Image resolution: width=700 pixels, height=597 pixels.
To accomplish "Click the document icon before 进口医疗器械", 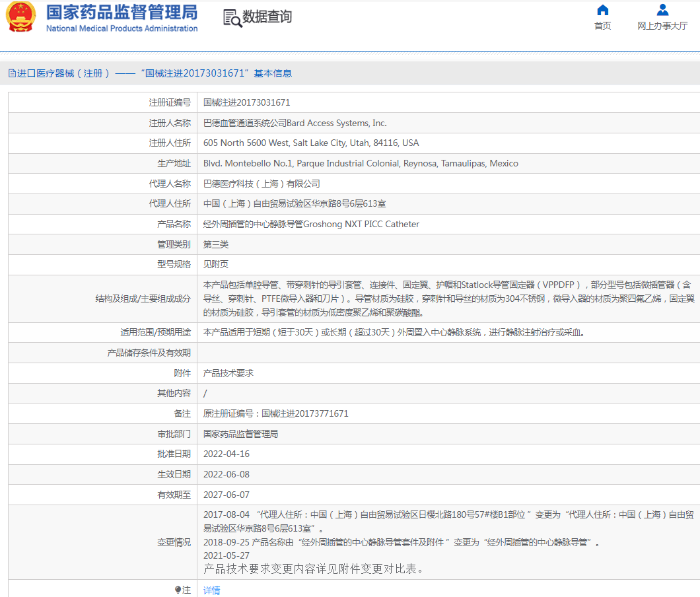I will tap(12, 73).
